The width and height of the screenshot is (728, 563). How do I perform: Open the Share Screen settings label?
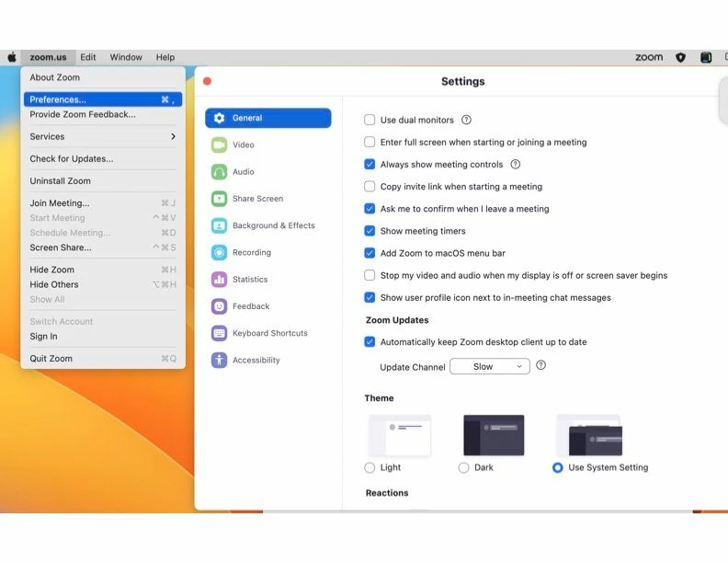coord(257,199)
